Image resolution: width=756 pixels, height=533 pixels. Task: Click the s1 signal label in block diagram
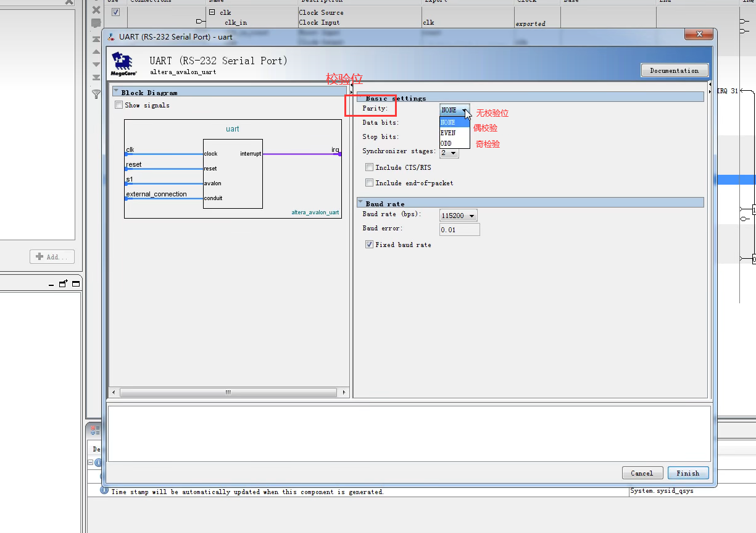click(129, 179)
